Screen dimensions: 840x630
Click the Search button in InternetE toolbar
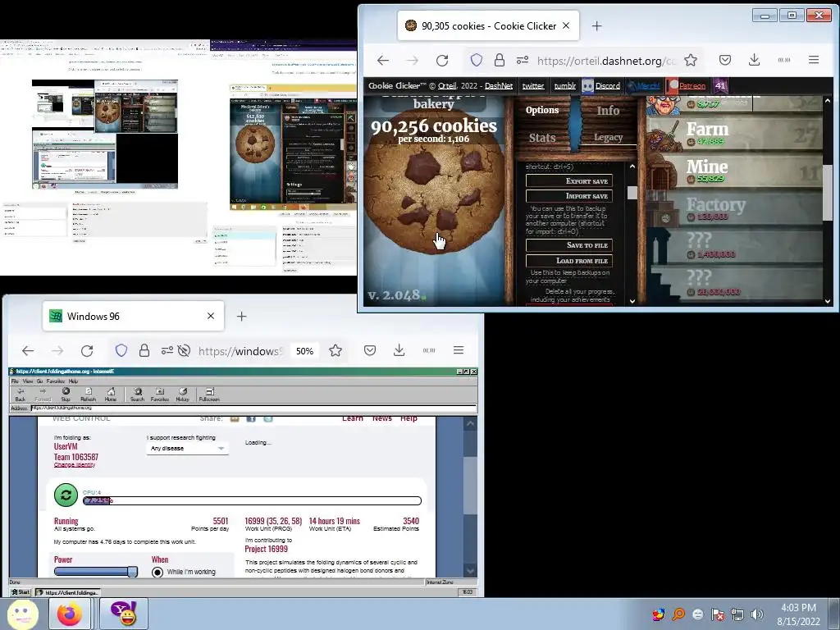138,395
